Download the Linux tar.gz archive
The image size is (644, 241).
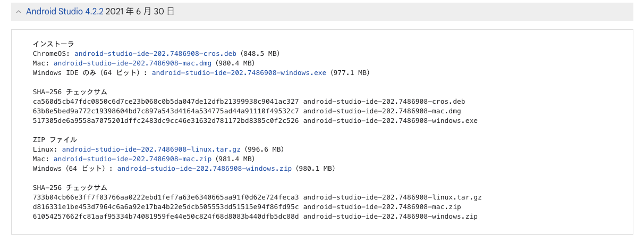(x=151, y=149)
